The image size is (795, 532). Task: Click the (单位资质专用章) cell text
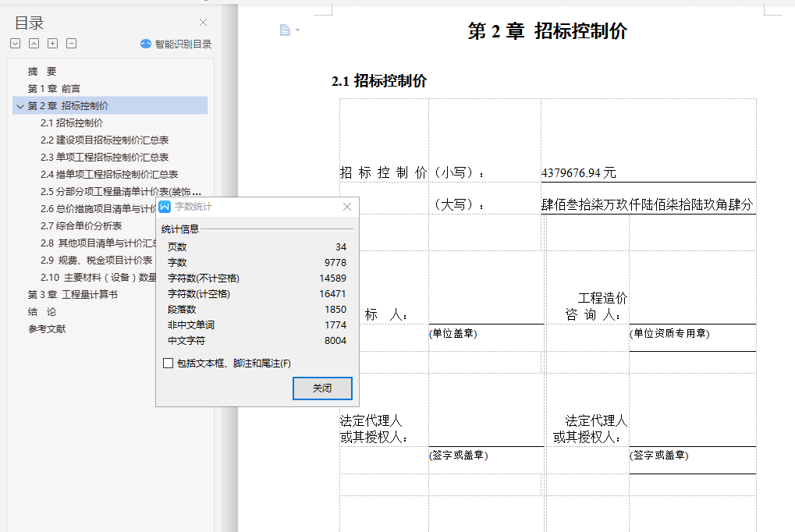click(x=669, y=334)
